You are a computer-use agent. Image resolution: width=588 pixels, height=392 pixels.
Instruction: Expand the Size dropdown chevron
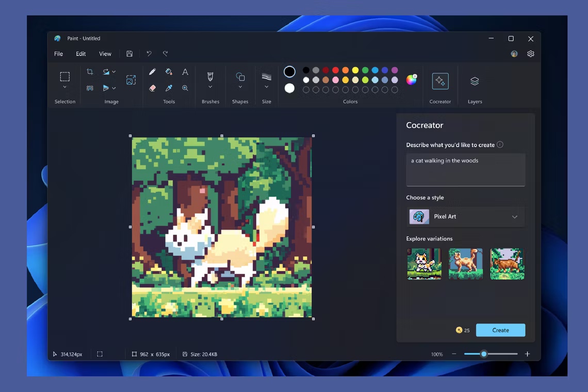point(267,87)
